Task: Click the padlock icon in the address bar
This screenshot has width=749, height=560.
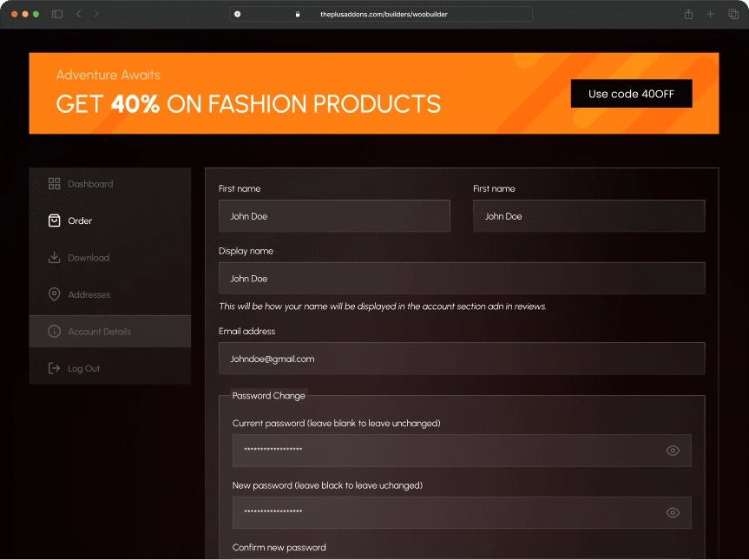Action: [x=298, y=14]
